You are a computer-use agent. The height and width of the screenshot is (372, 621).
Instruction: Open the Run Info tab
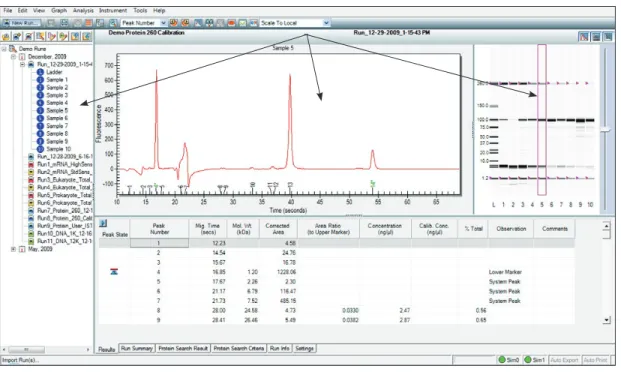point(280,348)
